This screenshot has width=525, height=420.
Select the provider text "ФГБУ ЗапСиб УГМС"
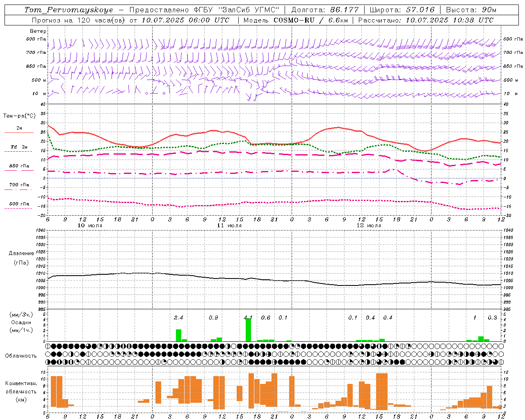237,10
